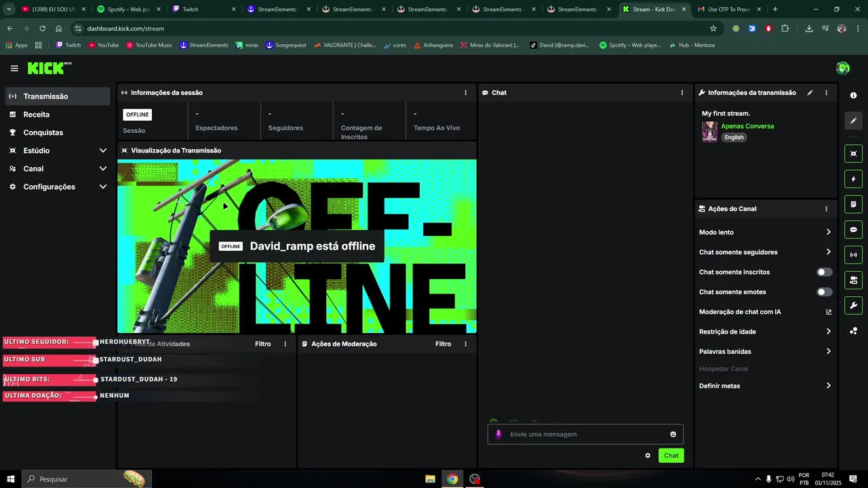Screen dimensions: 868x488
Task: Open Chrome extensions puzzle icon
Action: click(785, 28)
